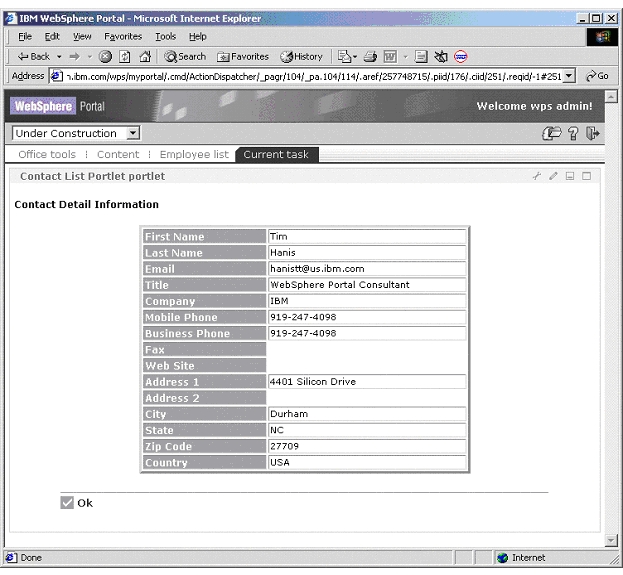Click the portal favorites folder icon

(551, 134)
